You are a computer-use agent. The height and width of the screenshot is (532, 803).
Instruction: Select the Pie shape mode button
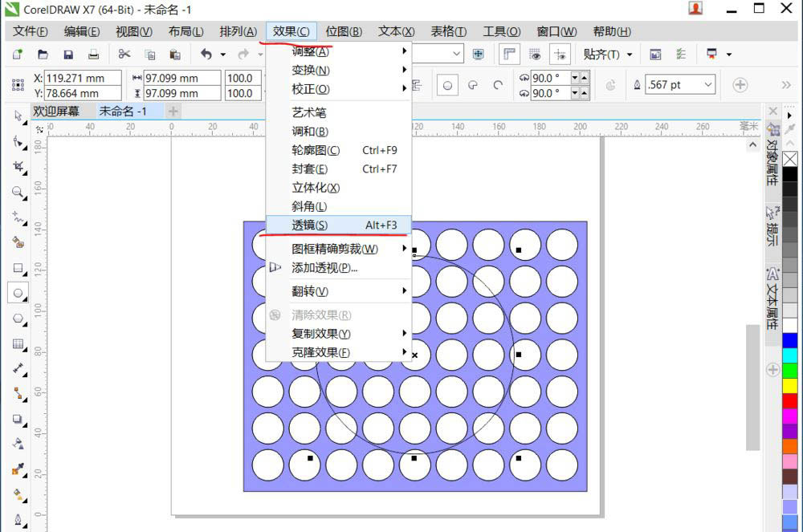(473, 85)
